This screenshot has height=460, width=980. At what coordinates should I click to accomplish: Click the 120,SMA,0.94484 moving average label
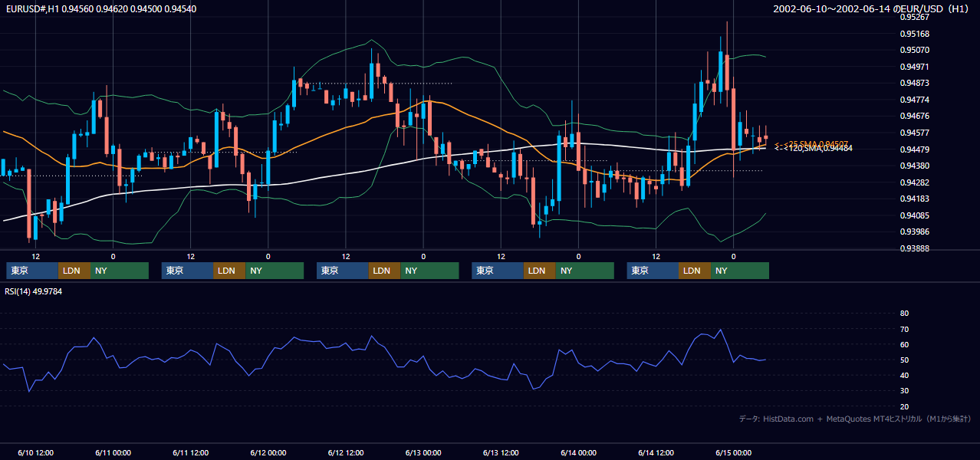pyautogui.click(x=817, y=149)
